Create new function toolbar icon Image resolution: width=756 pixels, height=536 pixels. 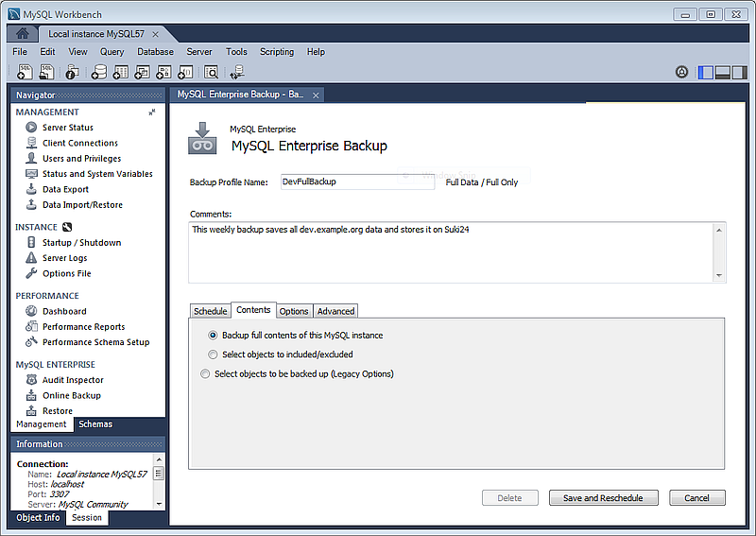coord(185,72)
